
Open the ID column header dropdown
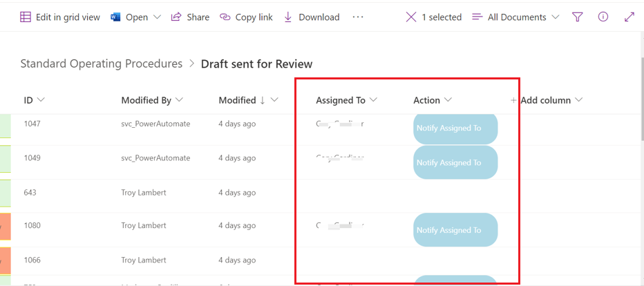pos(40,100)
